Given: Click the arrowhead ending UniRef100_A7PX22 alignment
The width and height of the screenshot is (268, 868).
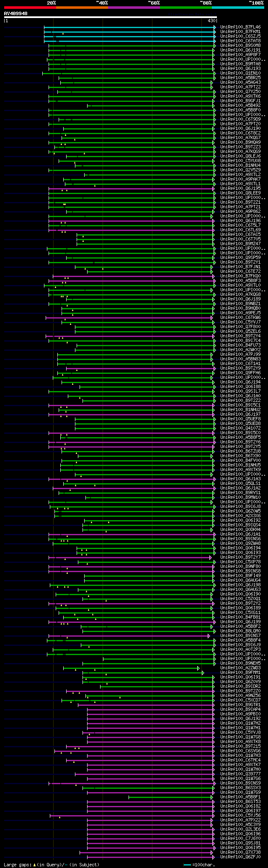Looking at the screenshot, I should 212,820.
